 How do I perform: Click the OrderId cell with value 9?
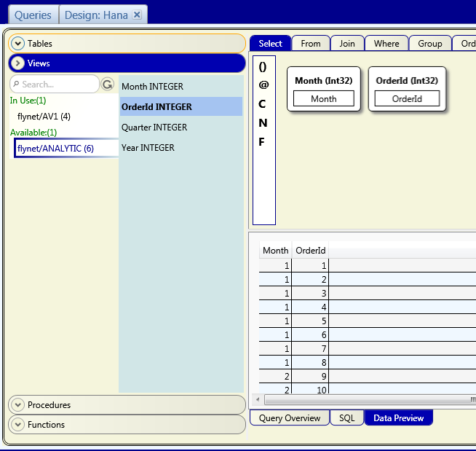(310, 376)
